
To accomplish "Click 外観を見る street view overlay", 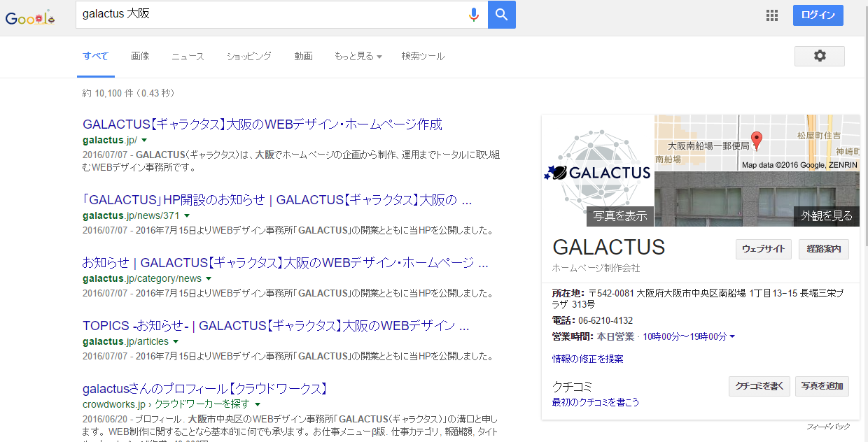I will click(x=827, y=216).
